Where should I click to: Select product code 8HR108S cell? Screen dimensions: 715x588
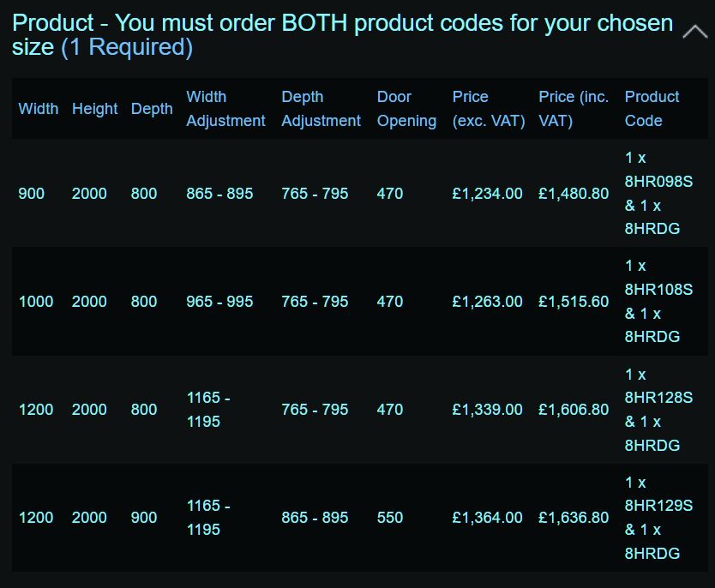pyautogui.click(x=658, y=302)
